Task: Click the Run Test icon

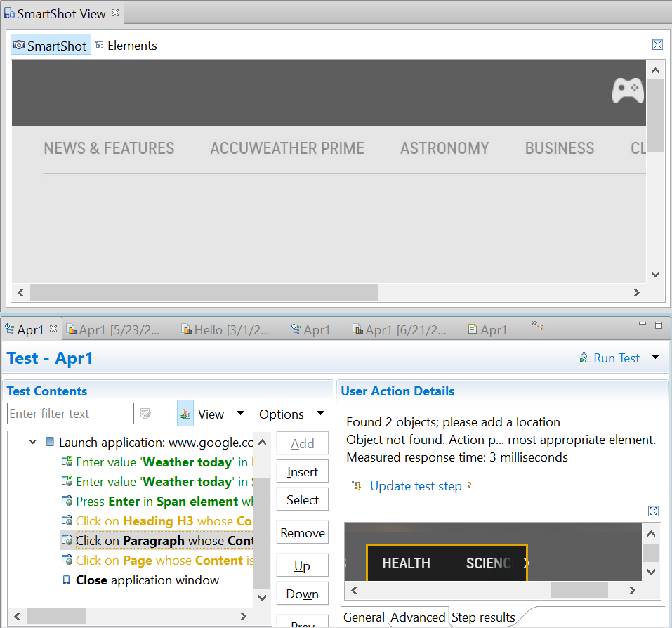Action: (585, 358)
